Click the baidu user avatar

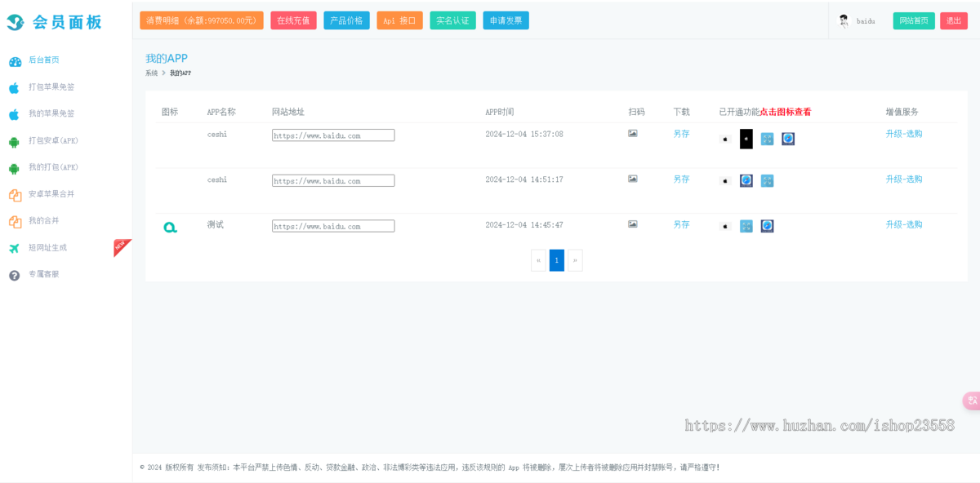(844, 21)
